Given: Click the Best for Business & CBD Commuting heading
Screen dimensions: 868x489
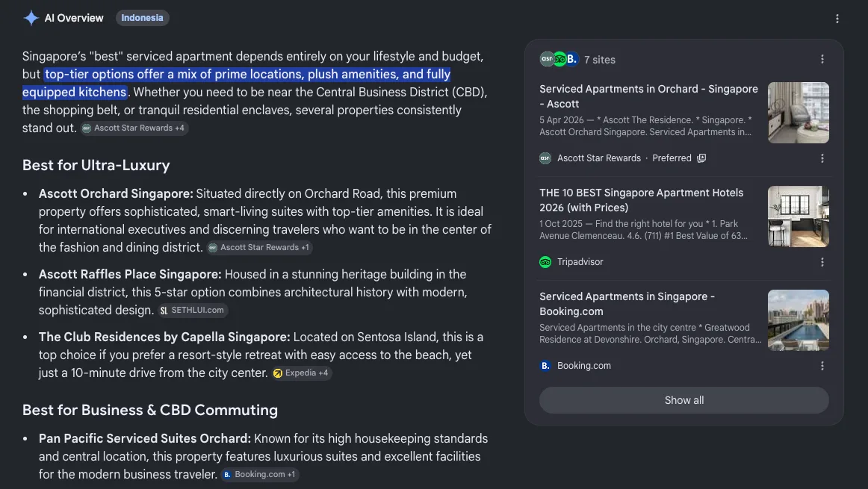Looking at the screenshot, I should [x=150, y=410].
